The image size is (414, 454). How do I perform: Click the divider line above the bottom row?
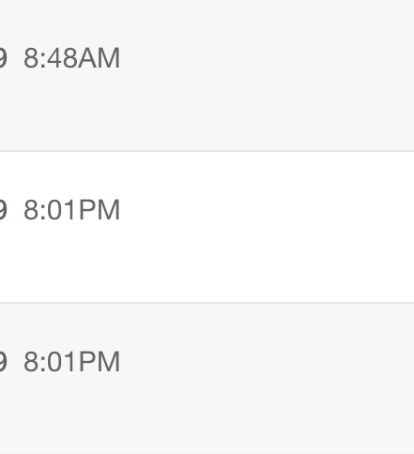207,303
